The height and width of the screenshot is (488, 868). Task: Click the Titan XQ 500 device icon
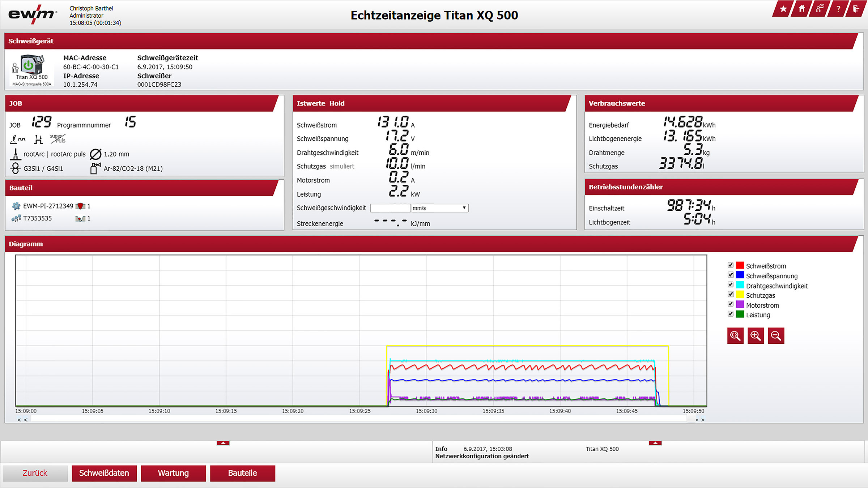(32, 66)
